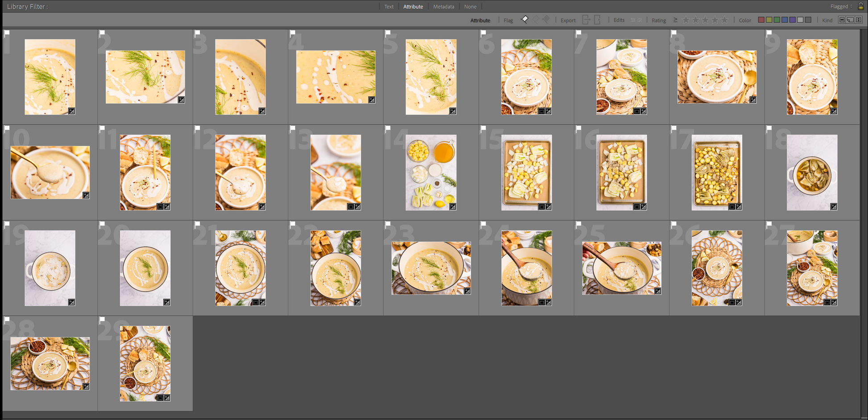Open the Flagged filter preset dropdown

point(841,7)
